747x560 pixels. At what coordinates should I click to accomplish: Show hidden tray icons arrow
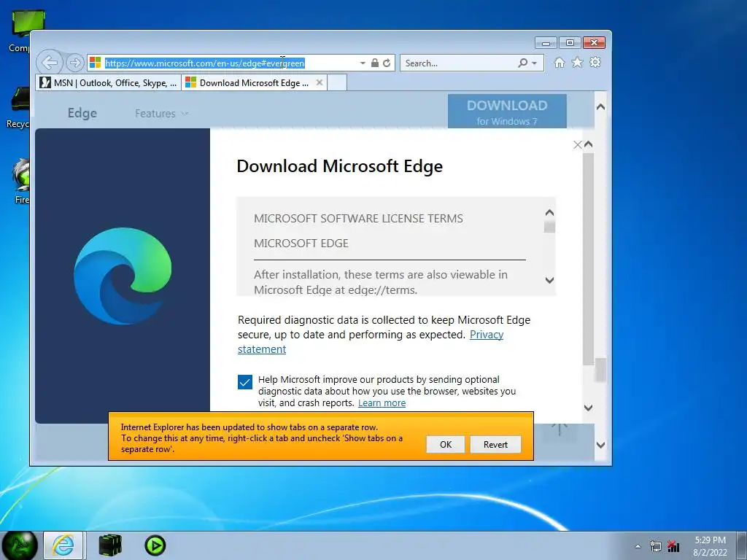pos(638,547)
